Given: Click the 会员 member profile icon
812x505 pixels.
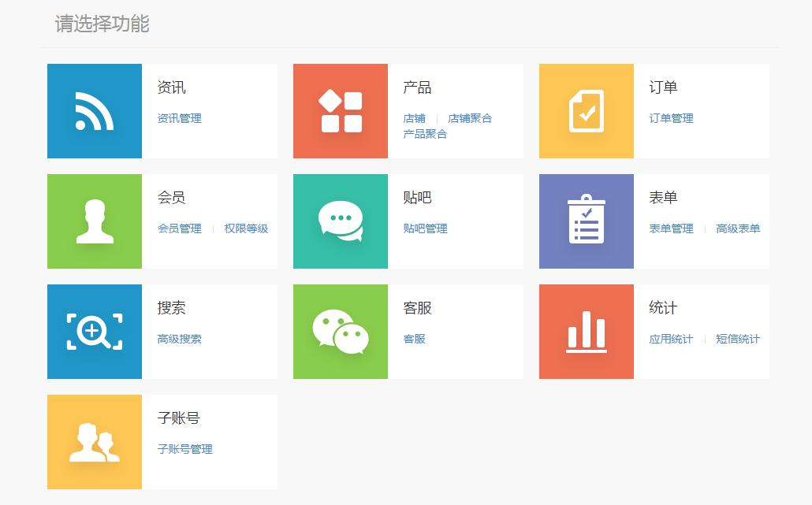Looking at the screenshot, I should click(94, 221).
